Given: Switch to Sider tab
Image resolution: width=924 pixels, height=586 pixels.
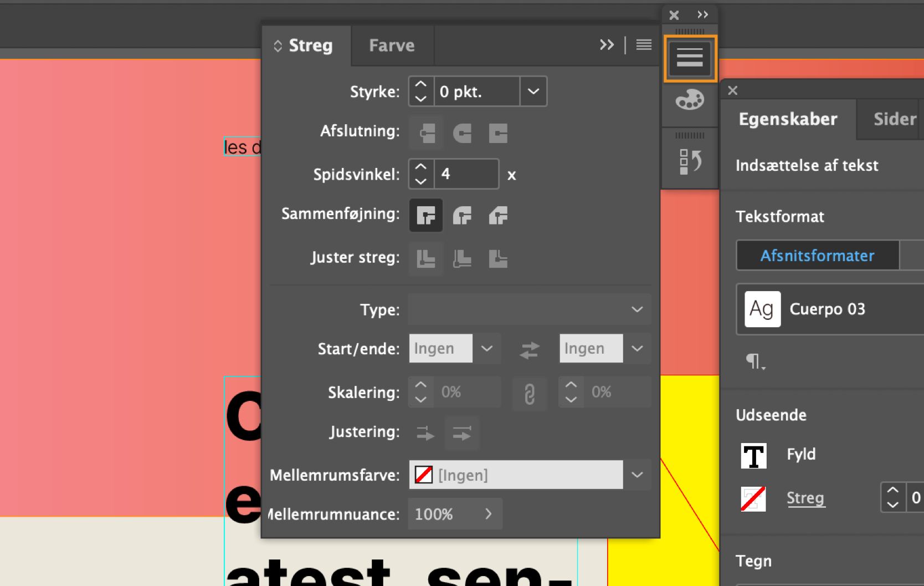Looking at the screenshot, I should click(894, 119).
